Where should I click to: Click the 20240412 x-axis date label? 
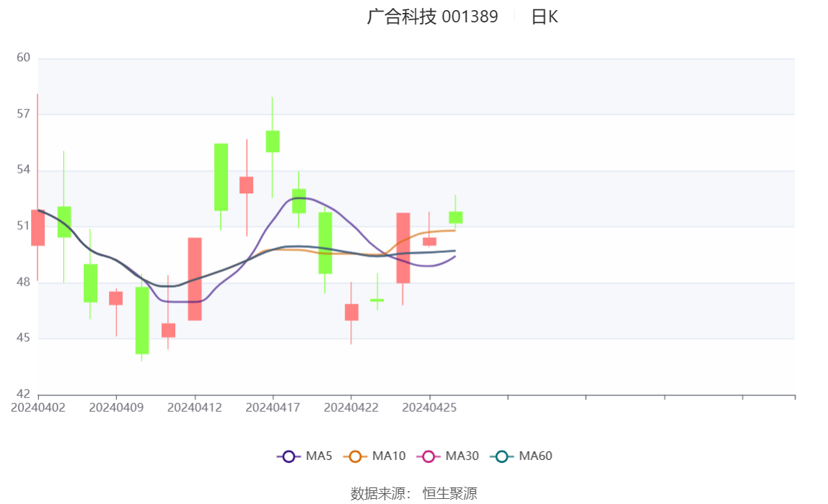point(195,407)
